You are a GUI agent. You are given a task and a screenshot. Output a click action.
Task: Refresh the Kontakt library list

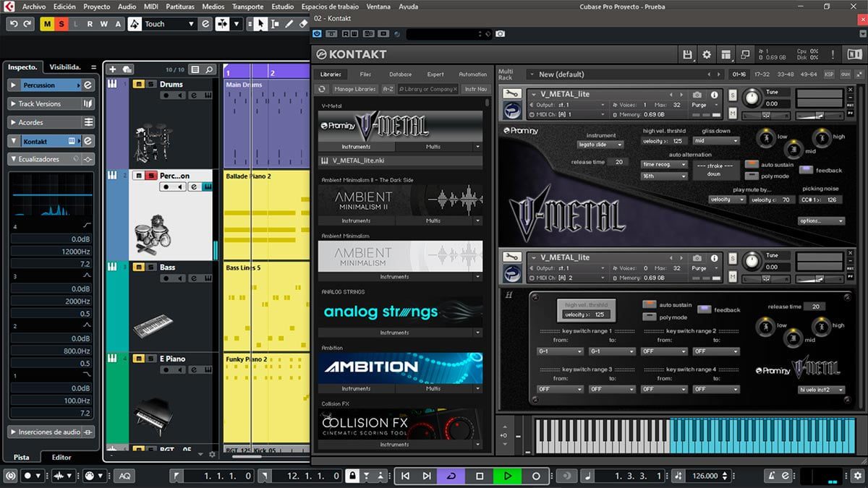coord(323,89)
